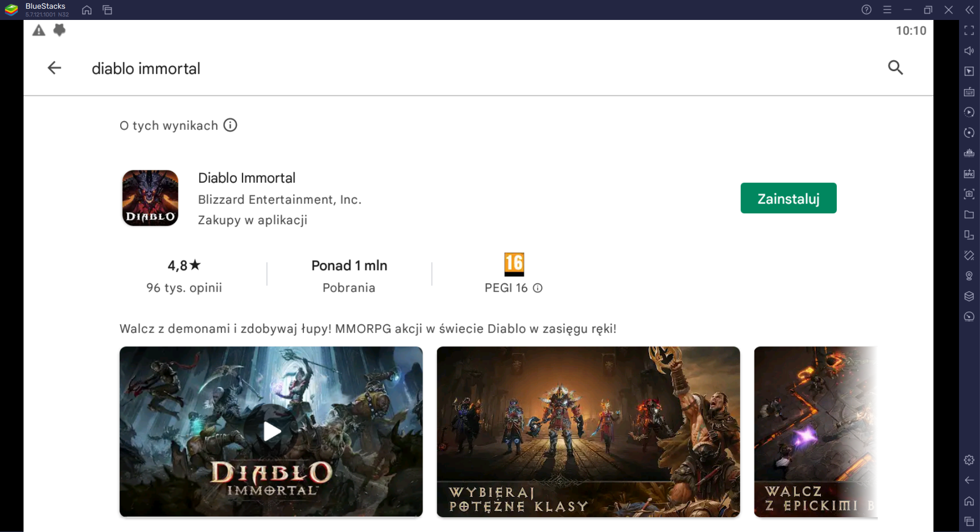Open the 'Walcz z epickimi' screenshot

pyautogui.click(x=816, y=431)
